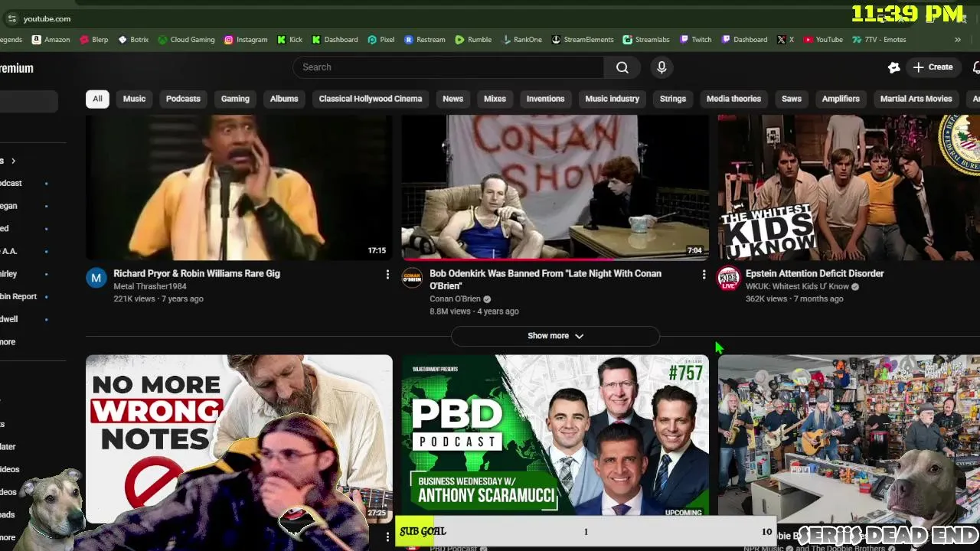The width and height of the screenshot is (980, 551).
Task: Click the search magnifier button
Action: 622,67
